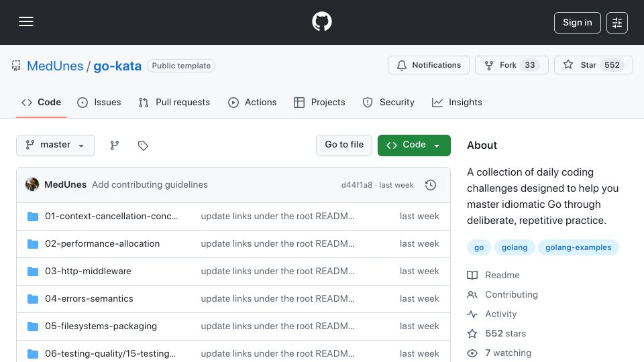Click the Sign in button
The height and width of the screenshot is (362, 644).
(x=577, y=23)
